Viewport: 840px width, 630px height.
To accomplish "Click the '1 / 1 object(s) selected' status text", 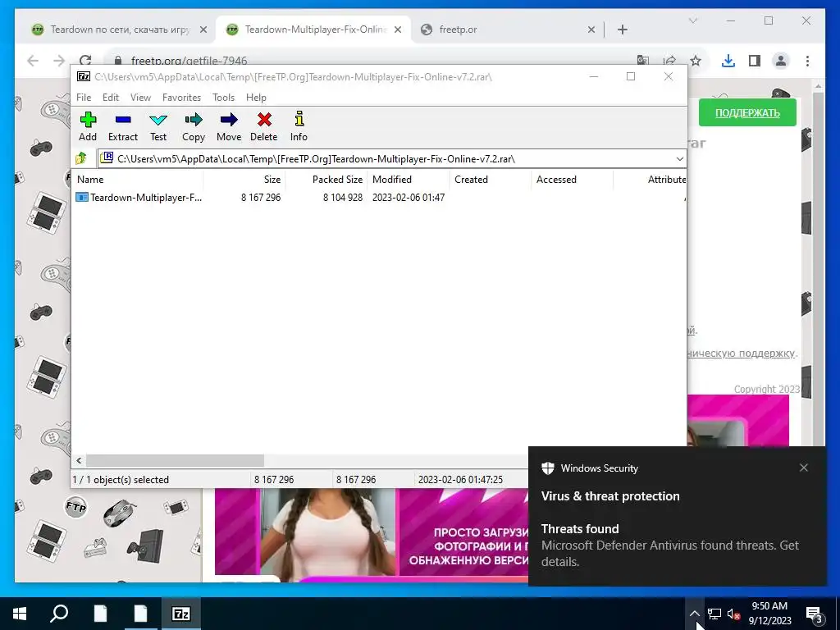I will coord(121,479).
